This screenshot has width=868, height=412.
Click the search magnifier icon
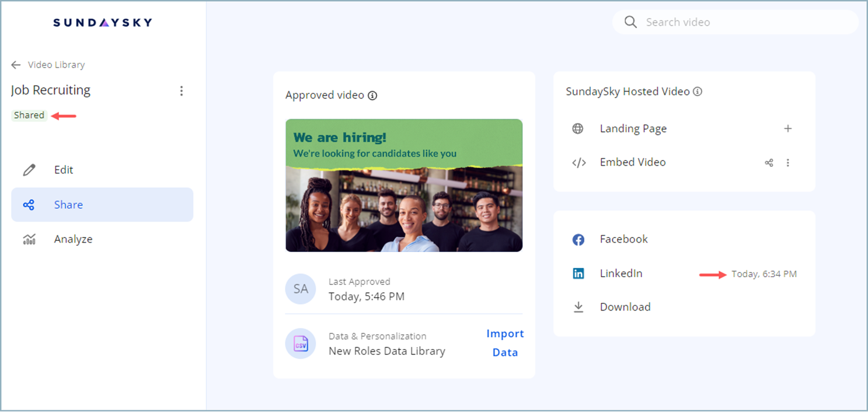630,22
